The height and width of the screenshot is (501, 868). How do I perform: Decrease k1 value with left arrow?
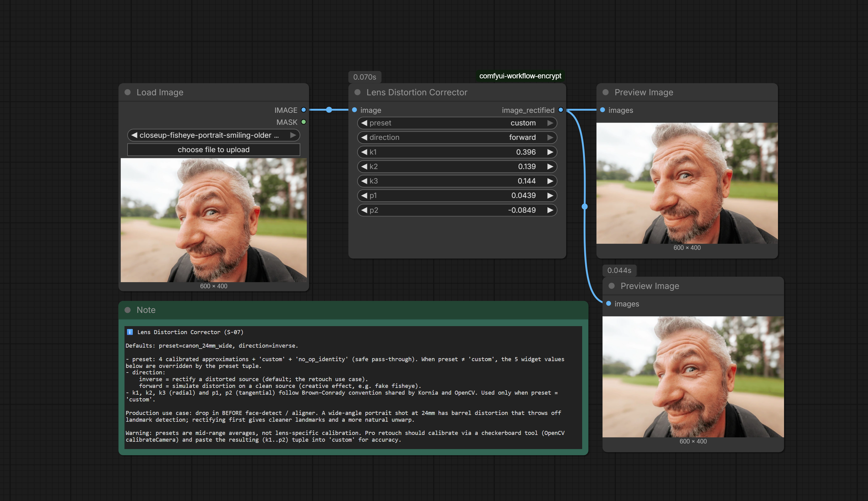[x=364, y=152]
